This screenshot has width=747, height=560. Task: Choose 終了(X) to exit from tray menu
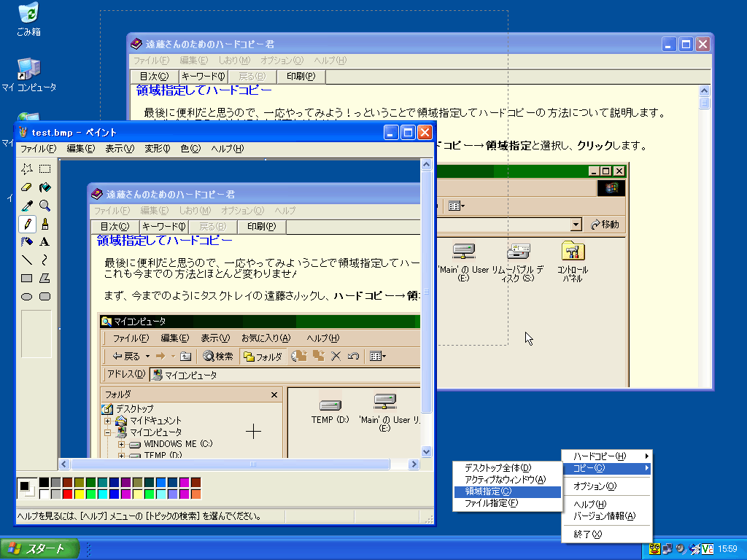click(x=606, y=534)
